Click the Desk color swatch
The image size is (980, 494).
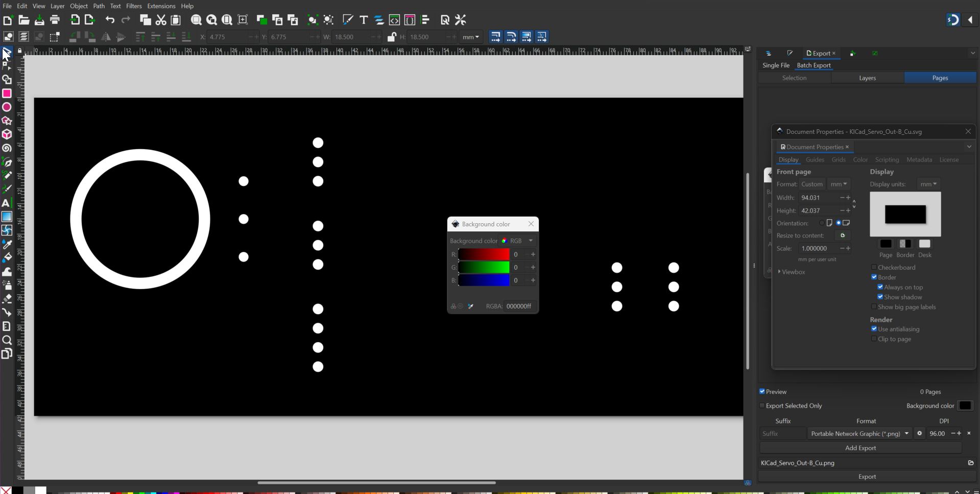[x=924, y=244]
